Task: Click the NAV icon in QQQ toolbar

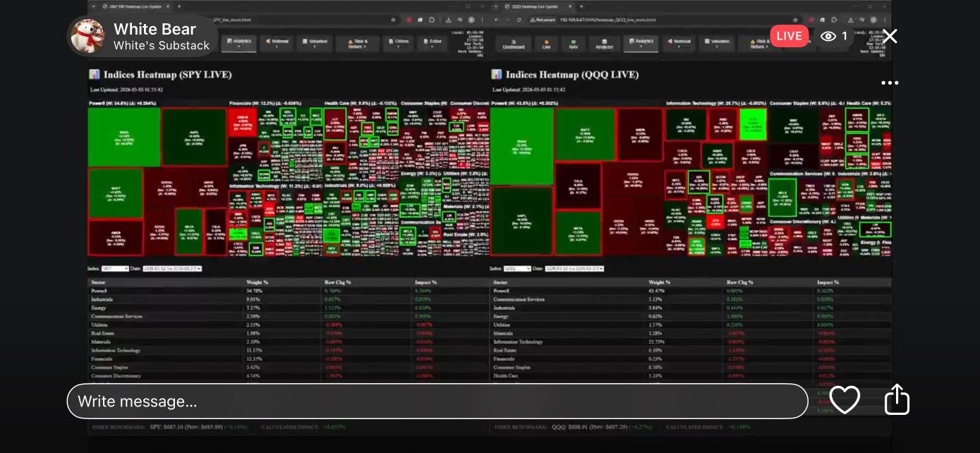Action: pyautogui.click(x=574, y=44)
